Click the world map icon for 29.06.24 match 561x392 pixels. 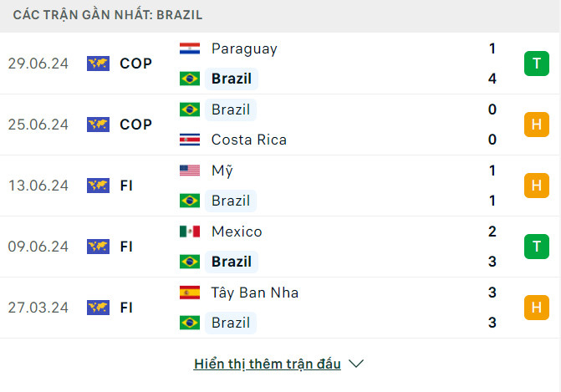tap(98, 64)
